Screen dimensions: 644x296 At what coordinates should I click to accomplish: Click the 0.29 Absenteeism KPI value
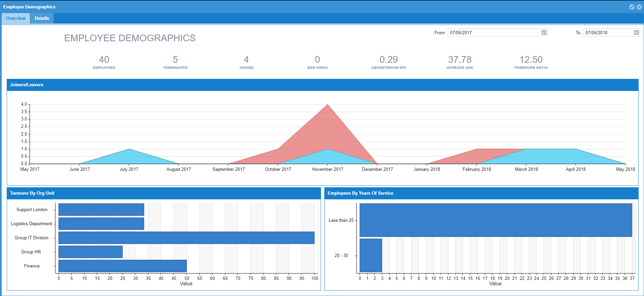tap(389, 60)
